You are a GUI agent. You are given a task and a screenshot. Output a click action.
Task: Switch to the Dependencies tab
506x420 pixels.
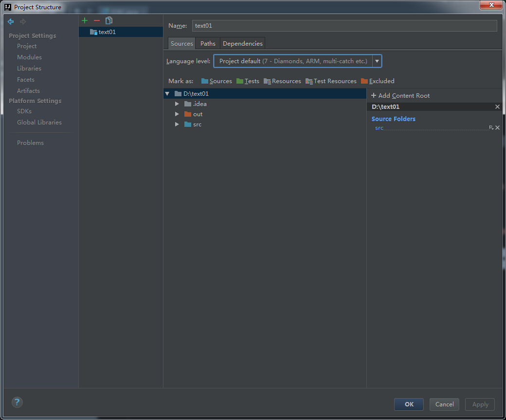(243, 44)
